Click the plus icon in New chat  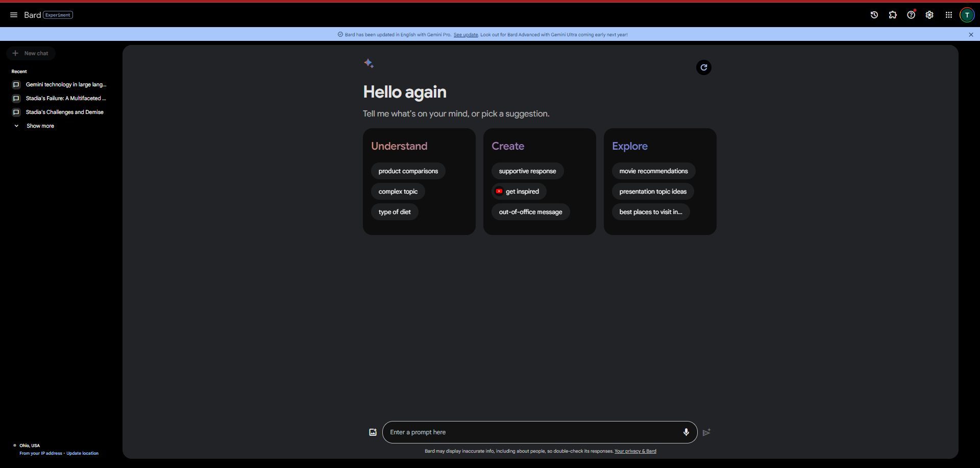point(15,53)
